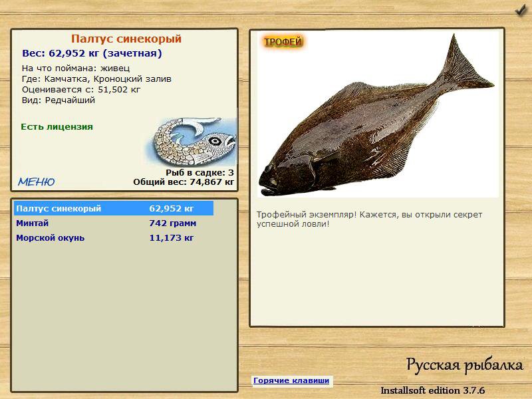
Task: Click the Русская рыбалка logo
Action: (465, 366)
